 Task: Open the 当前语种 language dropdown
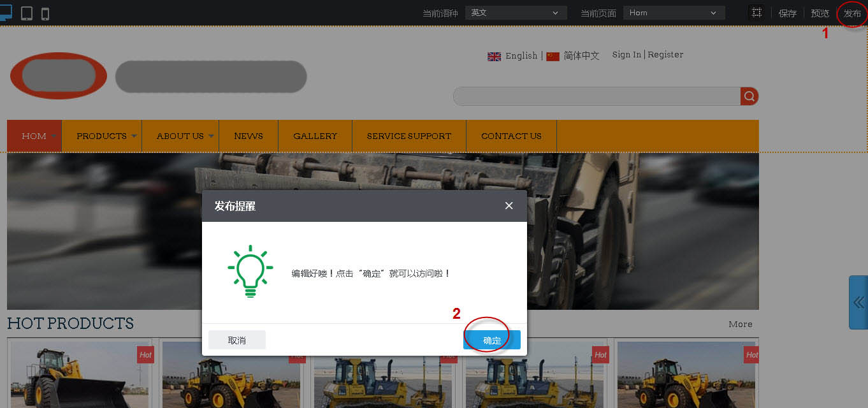click(516, 13)
